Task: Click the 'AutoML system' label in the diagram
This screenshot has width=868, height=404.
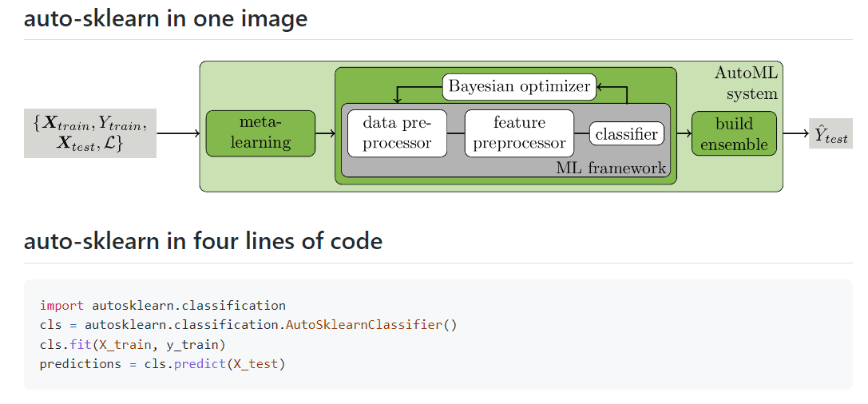Action: coord(746,83)
